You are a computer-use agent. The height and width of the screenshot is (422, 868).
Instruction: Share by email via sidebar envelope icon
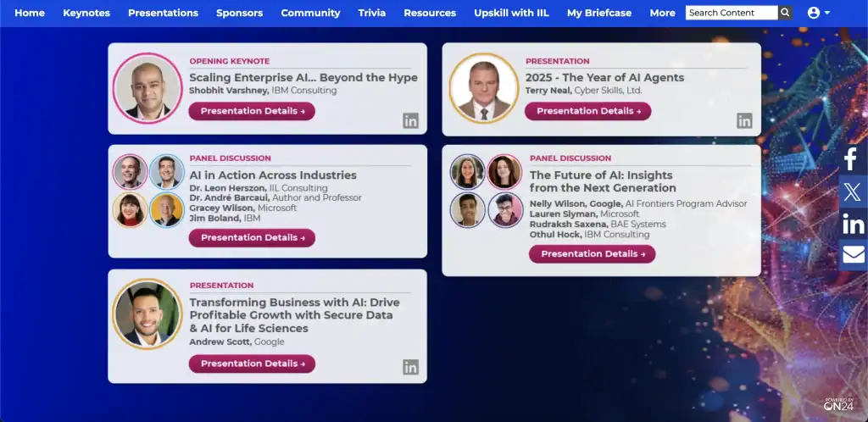tap(853, 255)
